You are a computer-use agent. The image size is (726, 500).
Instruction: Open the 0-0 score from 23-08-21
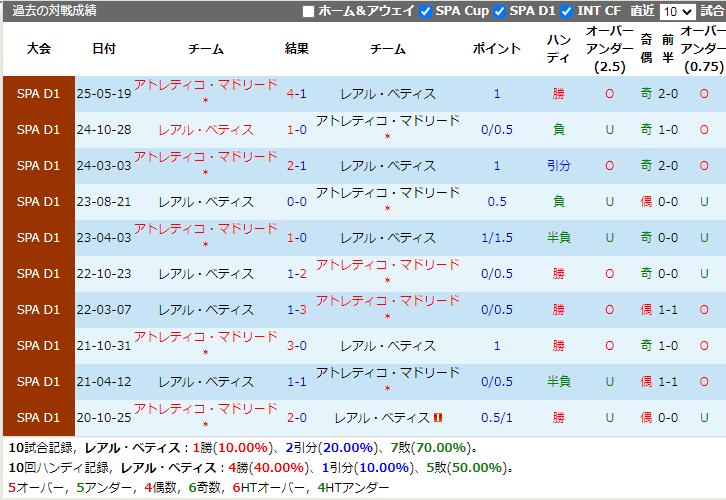pyautogui.click(x=297, y=202)
